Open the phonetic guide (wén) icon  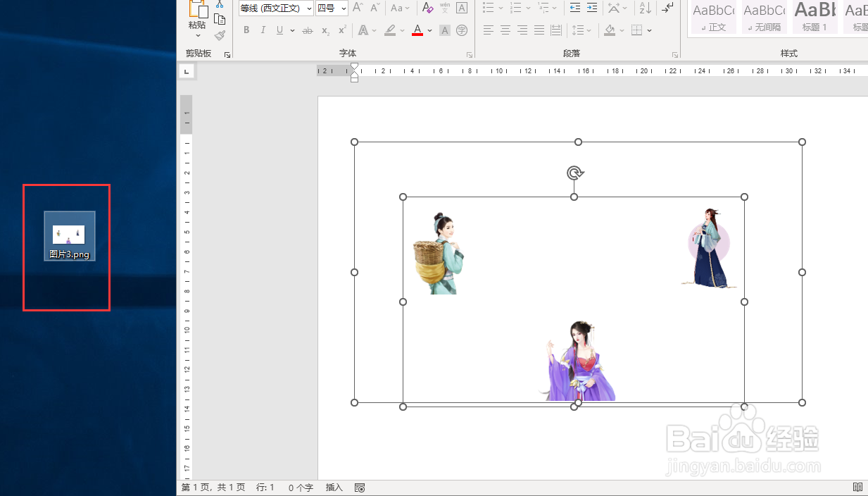tap(445, 8)
